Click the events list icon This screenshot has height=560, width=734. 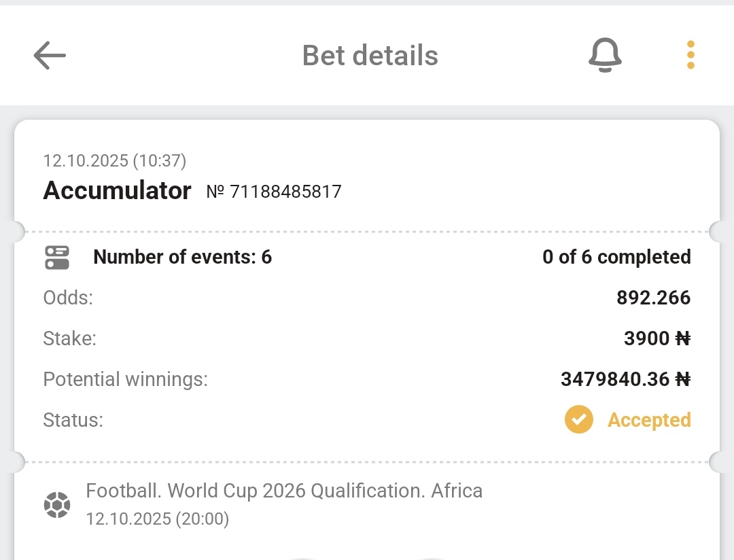click(57, 258)
